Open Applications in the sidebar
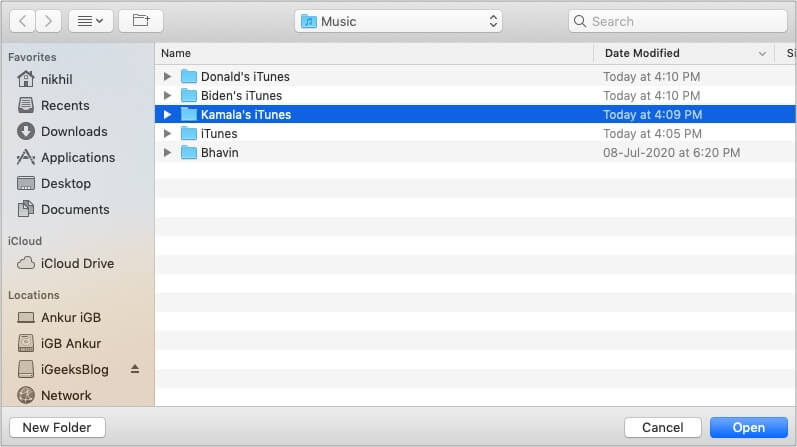This screenshot has height=447, width=797. coord(78,158)
